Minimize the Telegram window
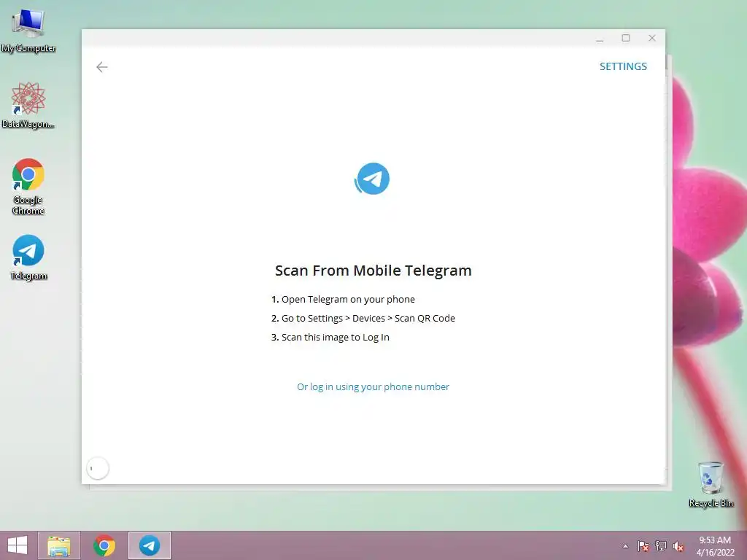Viewport: 747px width, 560px height. point(600,38)
